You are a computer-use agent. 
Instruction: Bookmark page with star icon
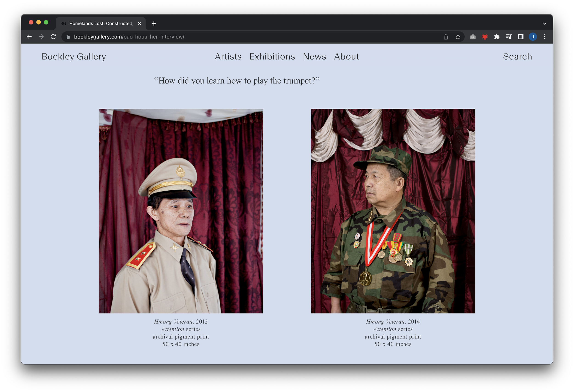pos(458,37)
